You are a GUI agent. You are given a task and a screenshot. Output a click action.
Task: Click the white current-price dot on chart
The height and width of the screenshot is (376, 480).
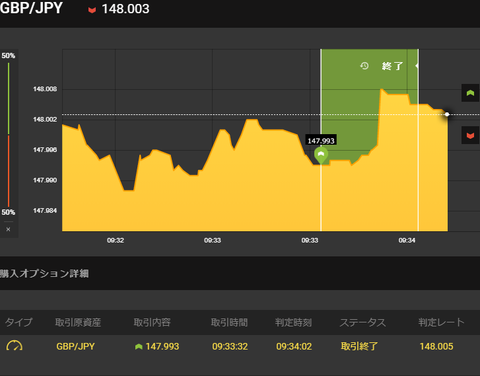447,114
